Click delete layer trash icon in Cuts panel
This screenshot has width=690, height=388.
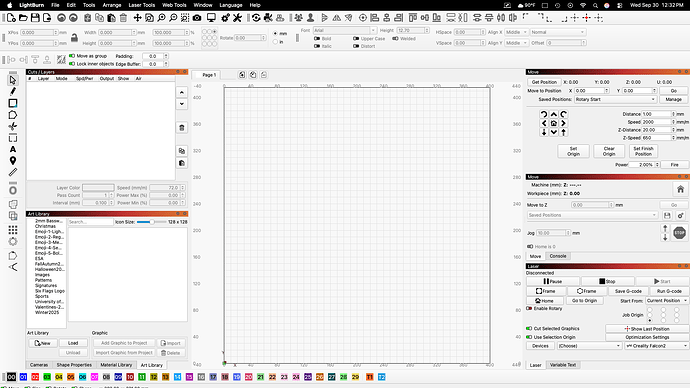[182, 128]
